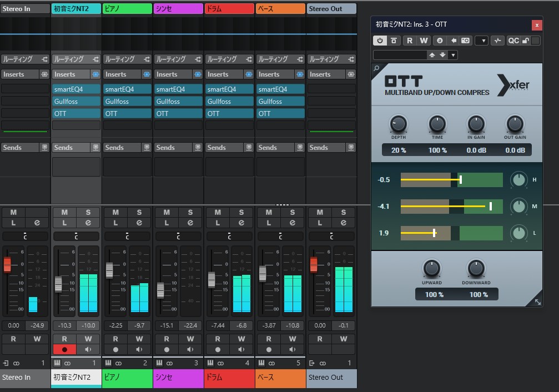
Task: Enable monitor speaker on ピアノ channel
Action: click(x=139, y=350)
